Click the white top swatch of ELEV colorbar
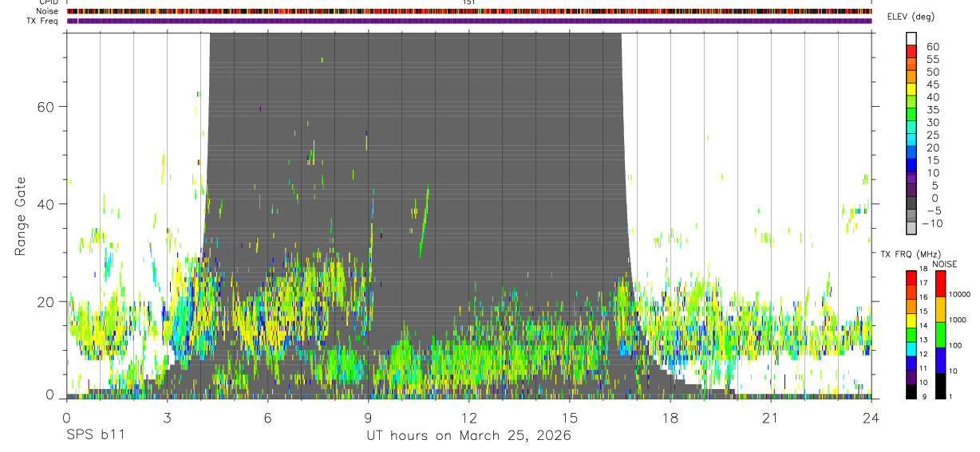The image size is (980, 452). [x=911, y=37]
